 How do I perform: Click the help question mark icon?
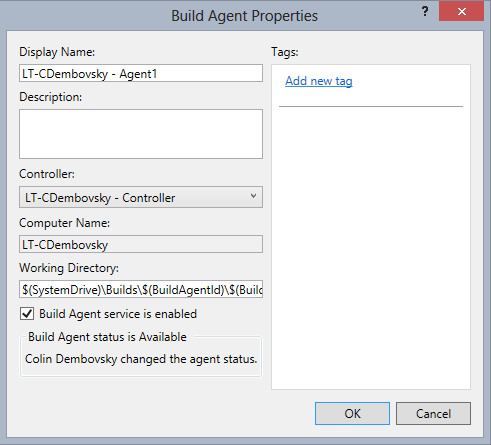(x=425, y=12)
